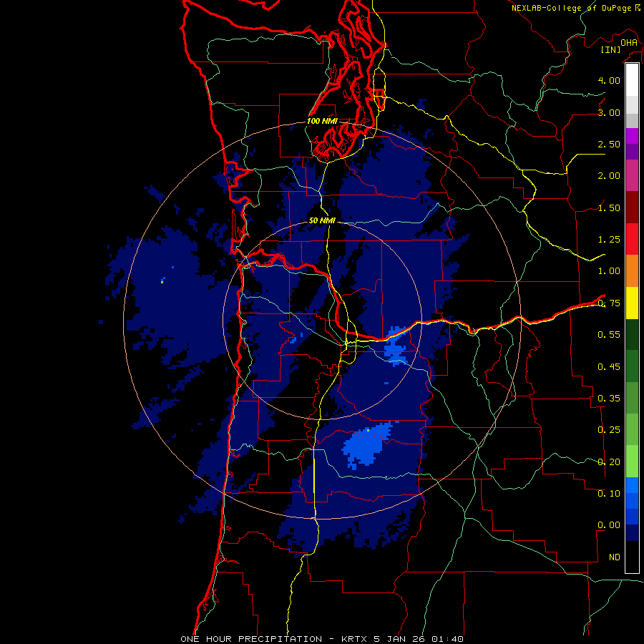Click the 1.50 legend value
This screenshot has height=644, width=644.
609,208
